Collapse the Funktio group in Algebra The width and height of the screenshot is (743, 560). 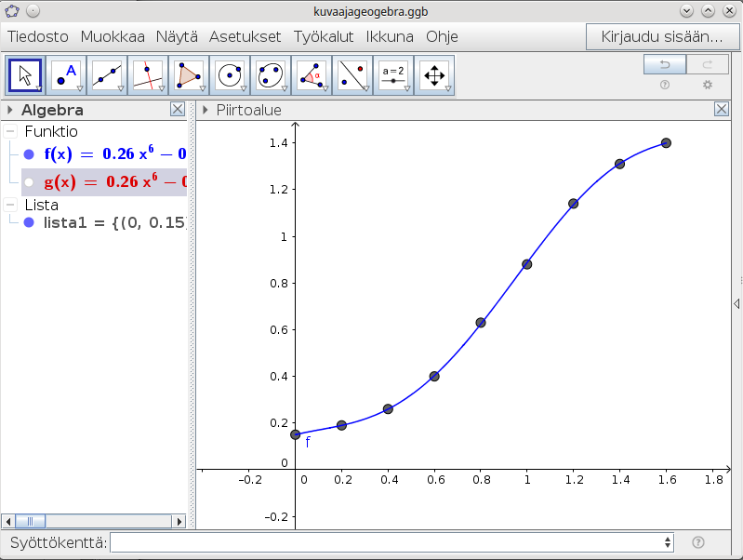[10, 131]
